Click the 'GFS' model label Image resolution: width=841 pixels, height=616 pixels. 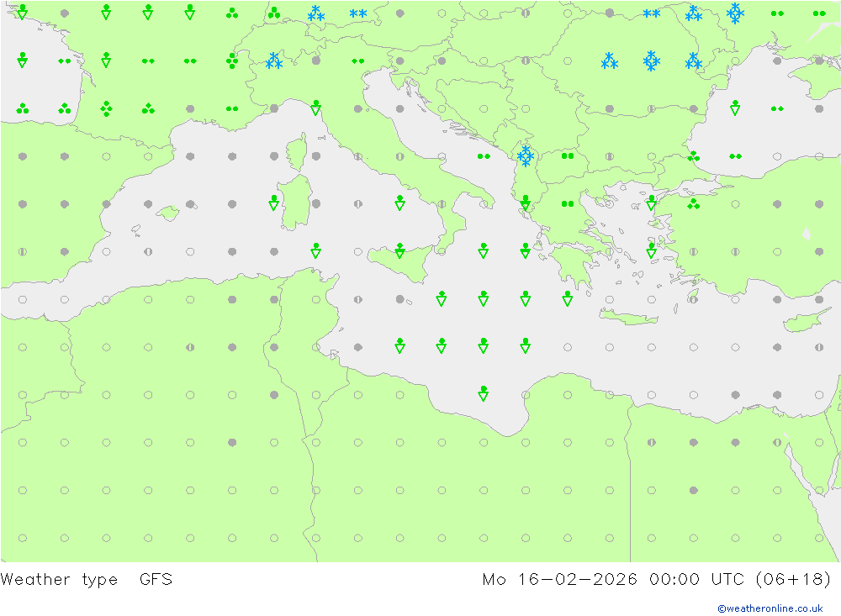click(x=156, y=580)
